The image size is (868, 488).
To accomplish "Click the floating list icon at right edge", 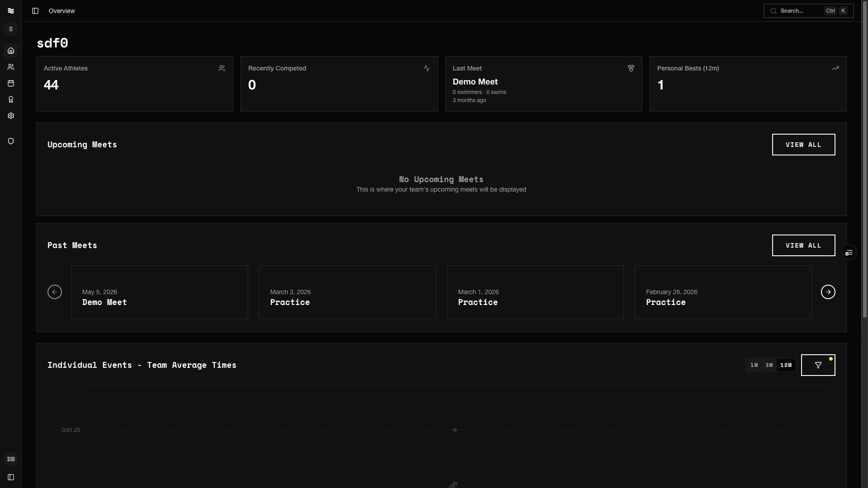I will click(x=849, y=252).
